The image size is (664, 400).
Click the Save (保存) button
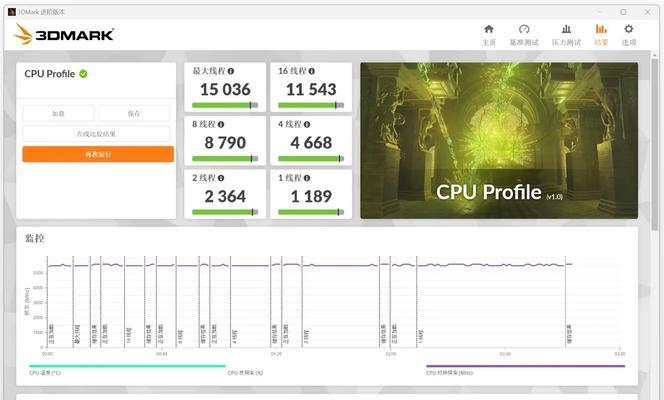coord(134,113)
